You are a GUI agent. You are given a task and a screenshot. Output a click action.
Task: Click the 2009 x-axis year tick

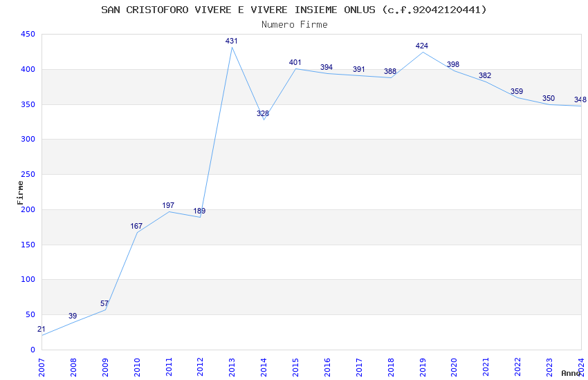[105, 368]
